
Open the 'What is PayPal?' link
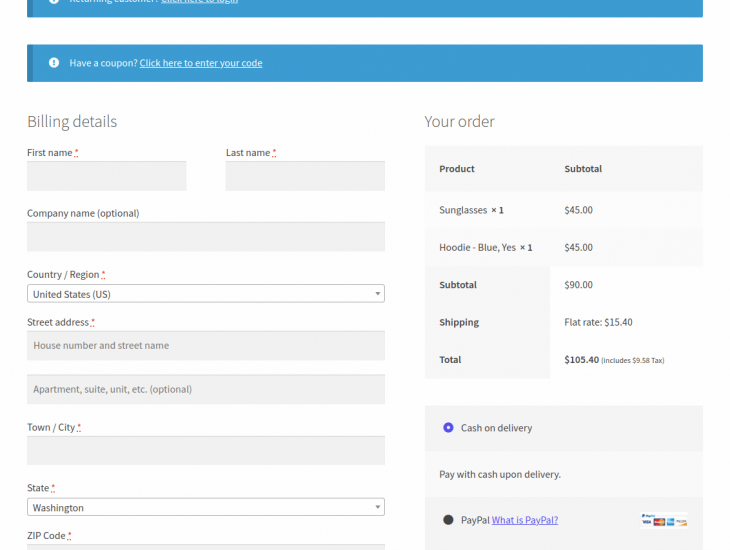coord(525,520)
